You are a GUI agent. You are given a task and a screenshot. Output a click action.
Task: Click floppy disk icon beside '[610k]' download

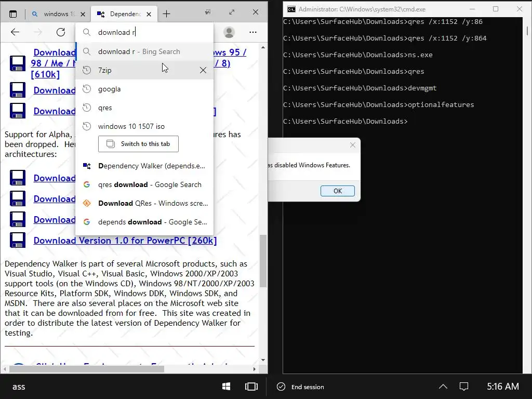tap(17, 63)
